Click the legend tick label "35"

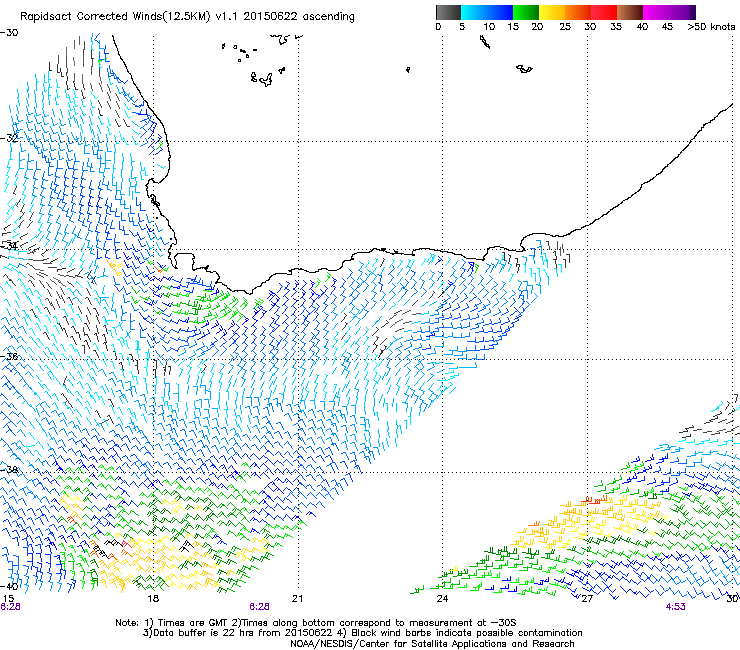616,27
